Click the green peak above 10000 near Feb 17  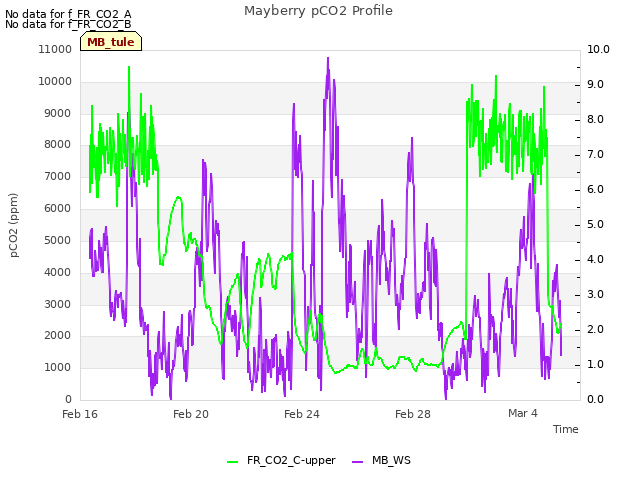coord(129,68)
